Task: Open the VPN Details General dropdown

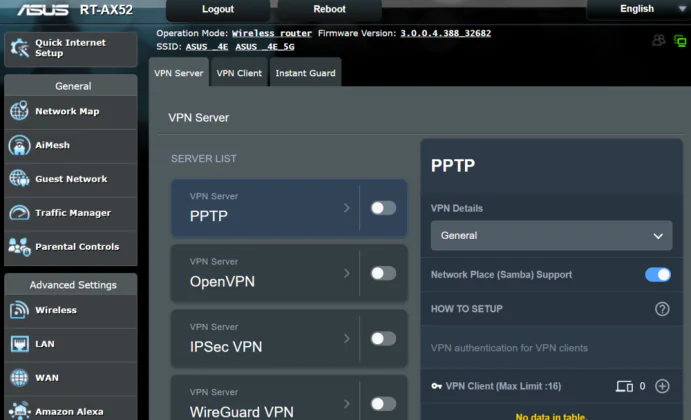Action: click(551, 236)
